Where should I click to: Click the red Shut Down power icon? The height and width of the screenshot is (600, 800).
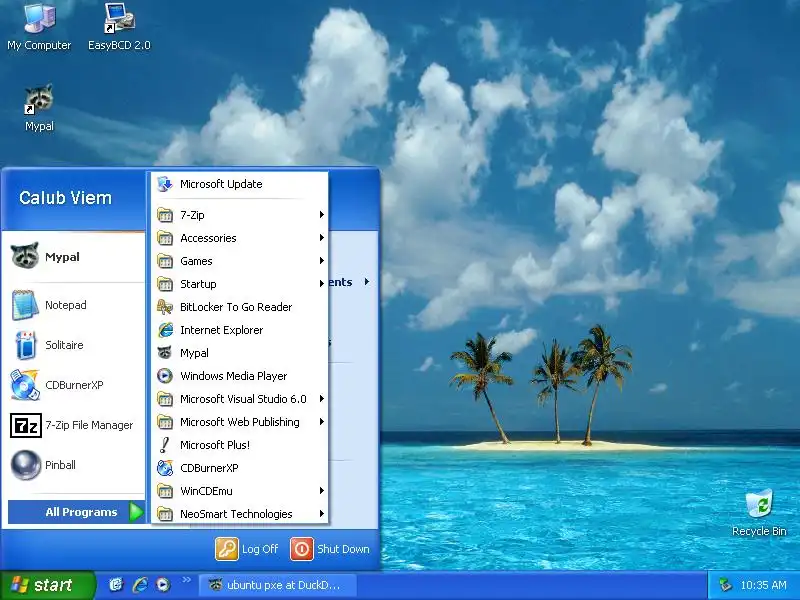coord(302,549)
